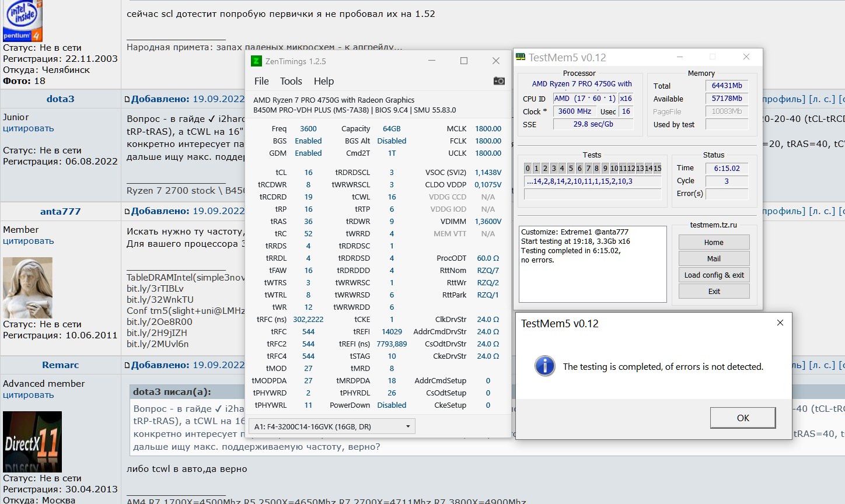
Task: Click the Home button in TestMem5
Action: click(x=714, y=242)
